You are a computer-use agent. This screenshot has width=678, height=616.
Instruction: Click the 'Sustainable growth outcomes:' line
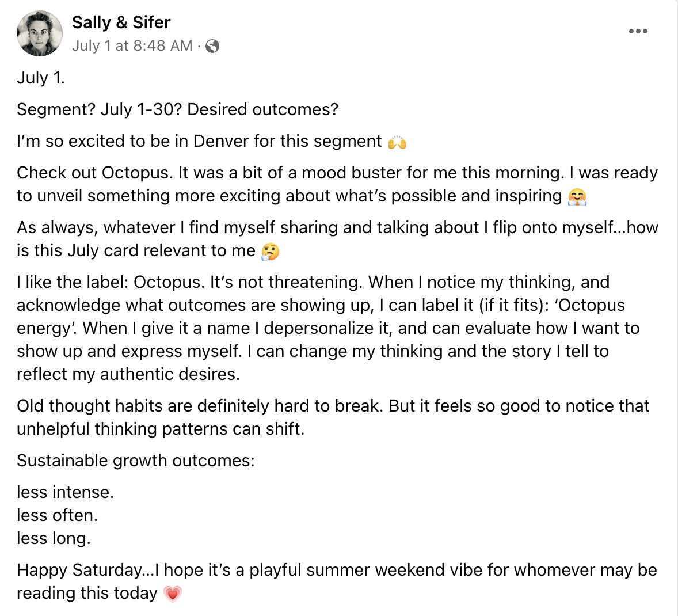coord(135,461)
